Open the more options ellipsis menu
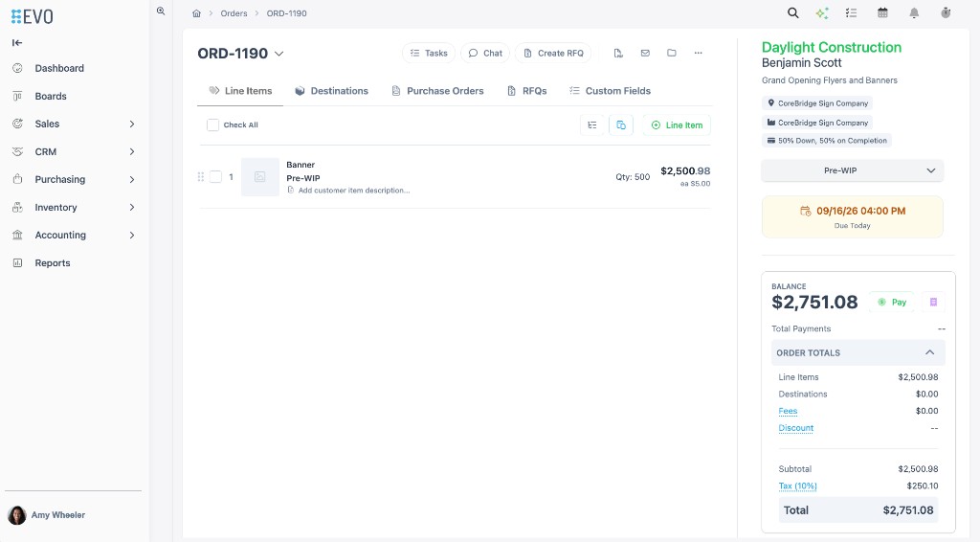 tap(698, 53)
